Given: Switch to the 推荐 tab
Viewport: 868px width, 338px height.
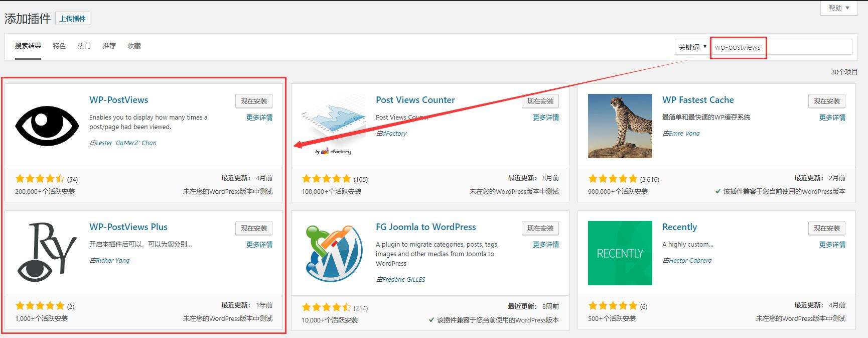Looking at the screenshot, I should (109, 46).
